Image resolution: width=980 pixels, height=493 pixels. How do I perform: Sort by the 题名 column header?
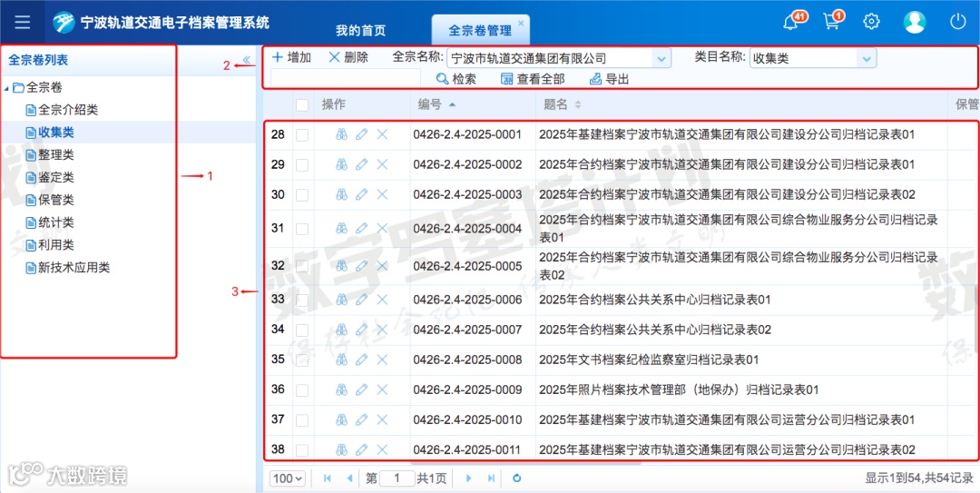pos(562,104)
